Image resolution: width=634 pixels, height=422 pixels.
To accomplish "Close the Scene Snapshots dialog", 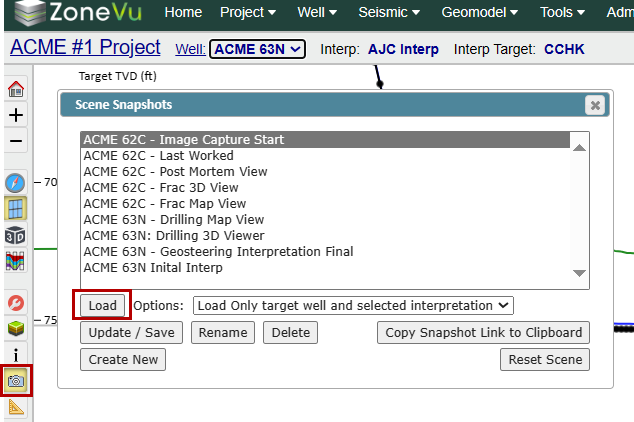I will click(595, 105).
